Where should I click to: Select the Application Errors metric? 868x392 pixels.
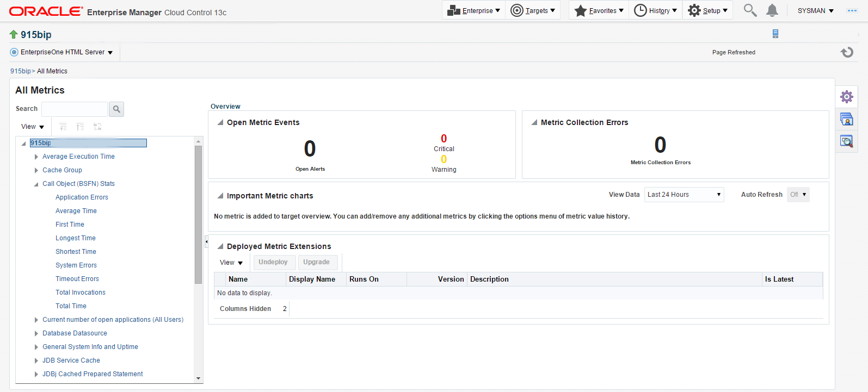pos(82,197)
